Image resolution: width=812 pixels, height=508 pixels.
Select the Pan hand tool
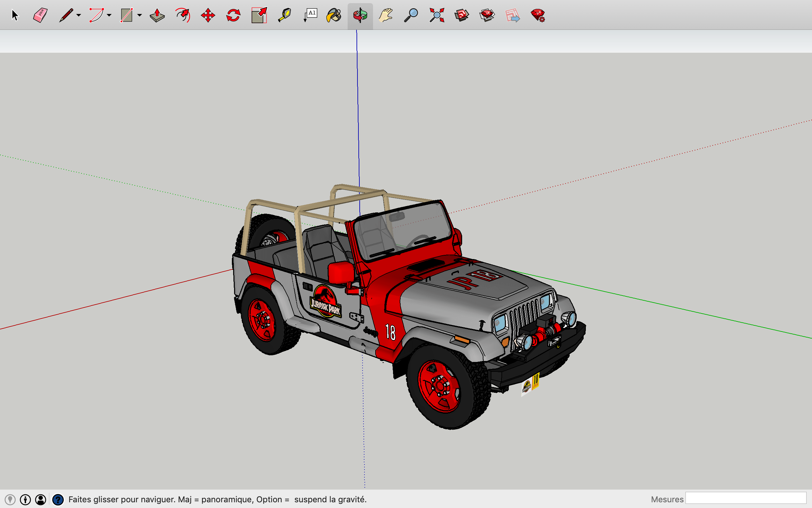(385, 16)
